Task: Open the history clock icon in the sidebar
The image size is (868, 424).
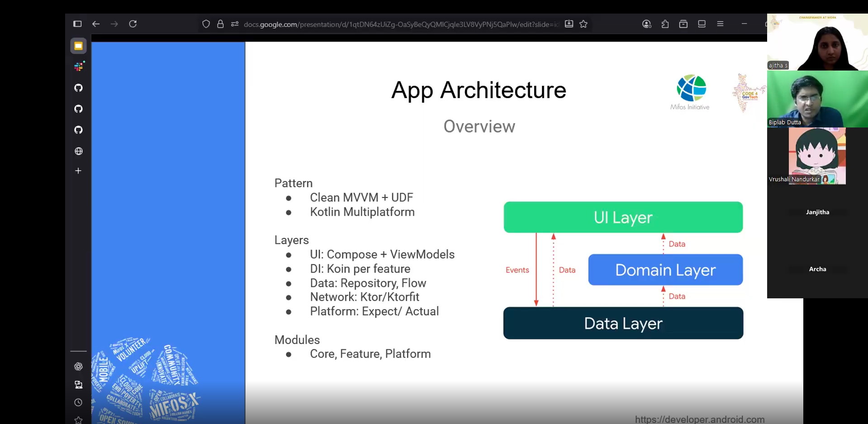Action: [78, 402]
